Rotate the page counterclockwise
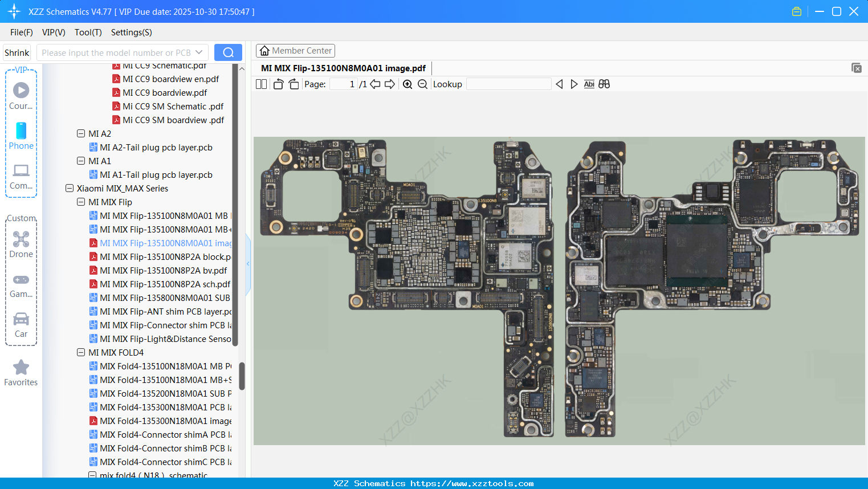This screenshot has width=868, height=489. 278,84
